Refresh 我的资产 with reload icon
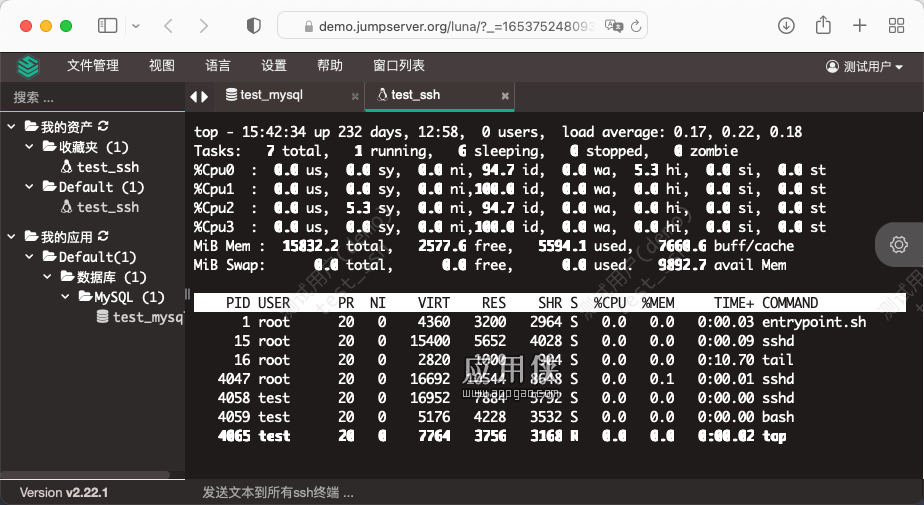924x505 pixels. 103,126
